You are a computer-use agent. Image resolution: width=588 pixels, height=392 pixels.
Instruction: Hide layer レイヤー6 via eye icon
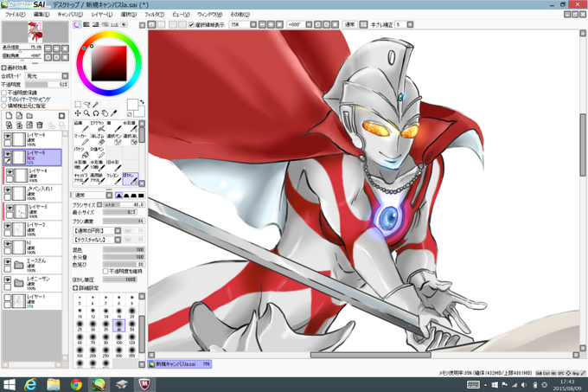[8, 135]
